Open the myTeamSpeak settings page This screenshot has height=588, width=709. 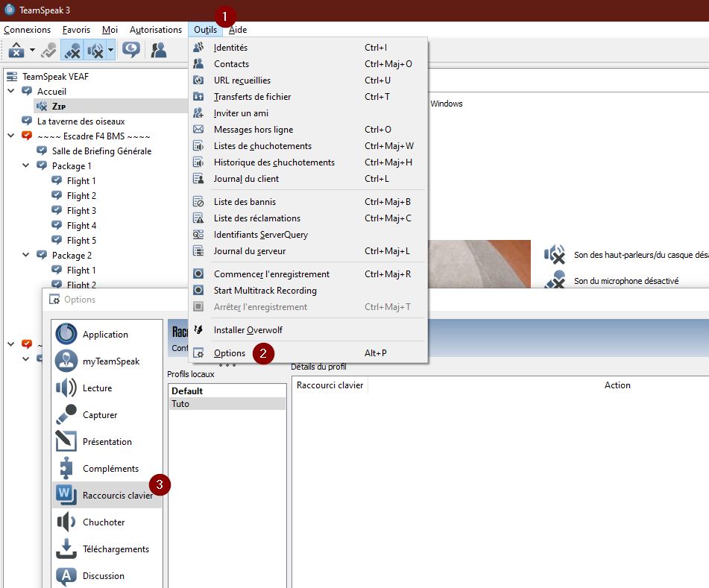point(111,361)
